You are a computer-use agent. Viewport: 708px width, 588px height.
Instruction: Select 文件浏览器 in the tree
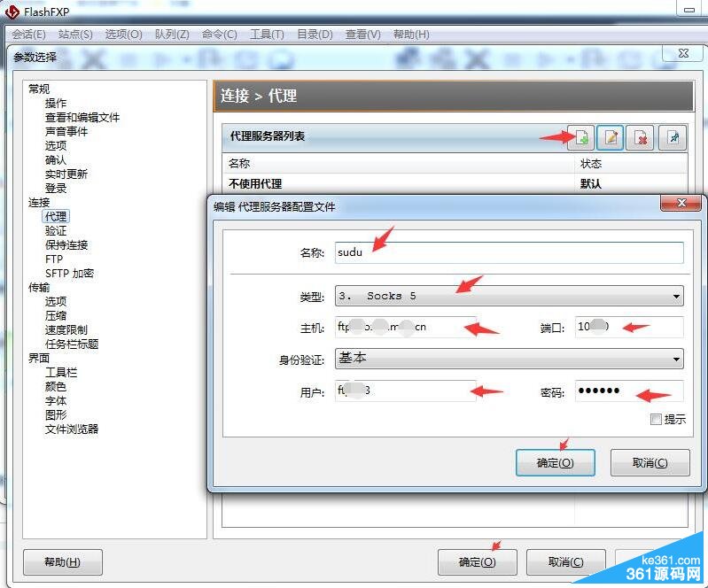tap(72, 429)
